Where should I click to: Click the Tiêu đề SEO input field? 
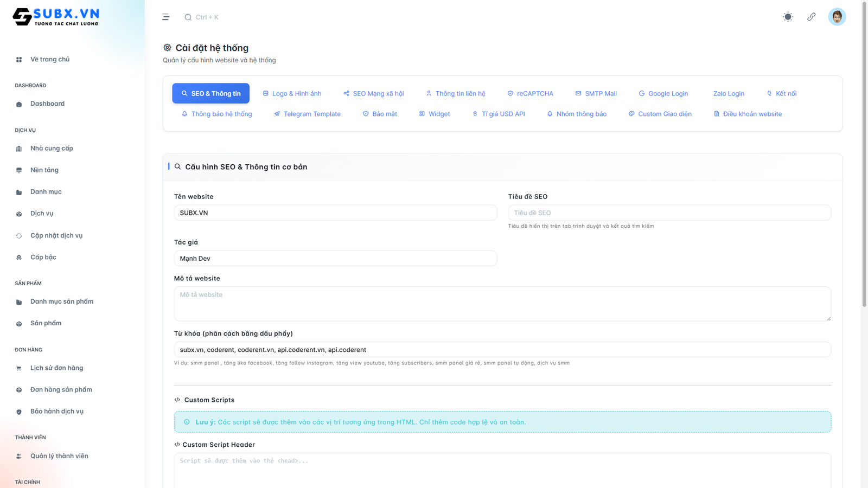(669, 213)
